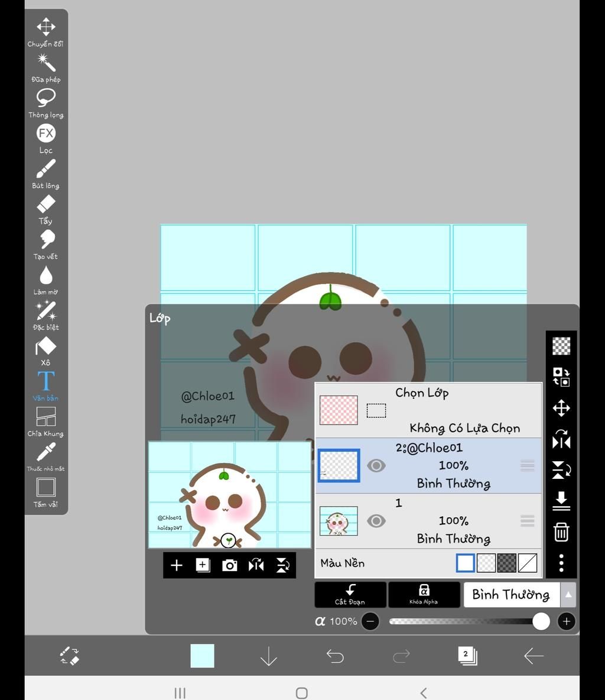
Task: Import photo layer with camera icon
Action: point(229,565)
